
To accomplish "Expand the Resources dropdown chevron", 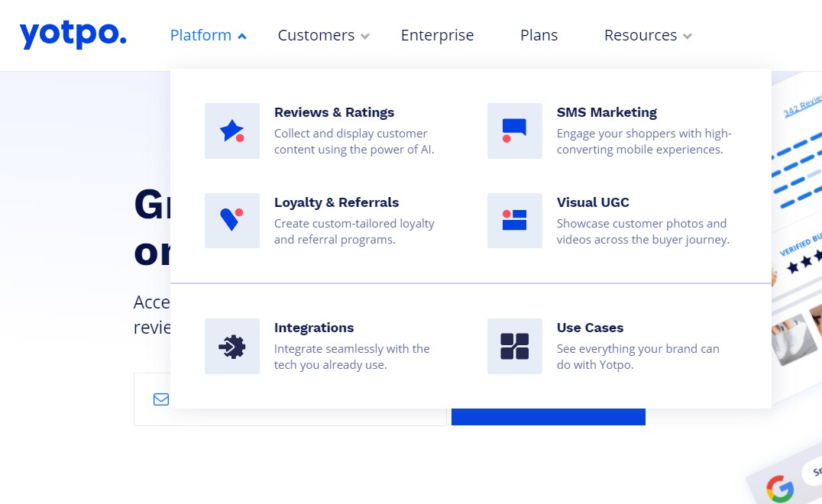I will [x=688, y=36].
